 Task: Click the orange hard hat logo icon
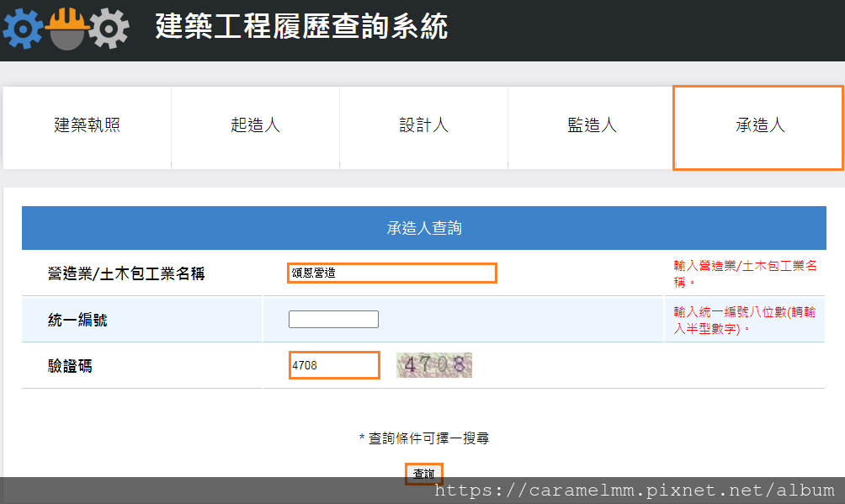pyautogui.click(x=66, y=29)
